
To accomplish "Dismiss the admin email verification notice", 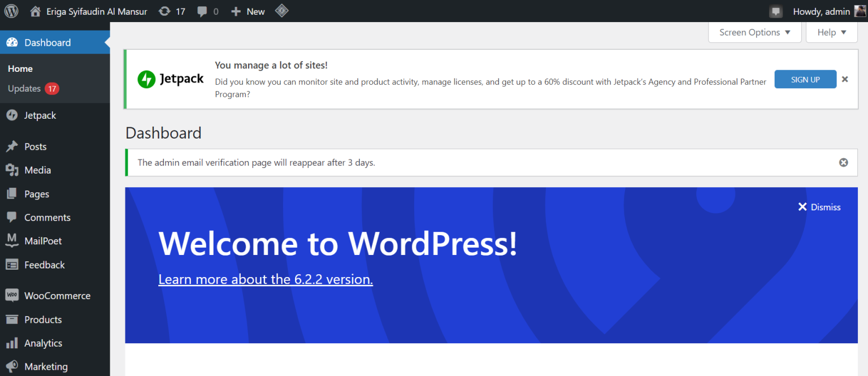I will point(843,162).
